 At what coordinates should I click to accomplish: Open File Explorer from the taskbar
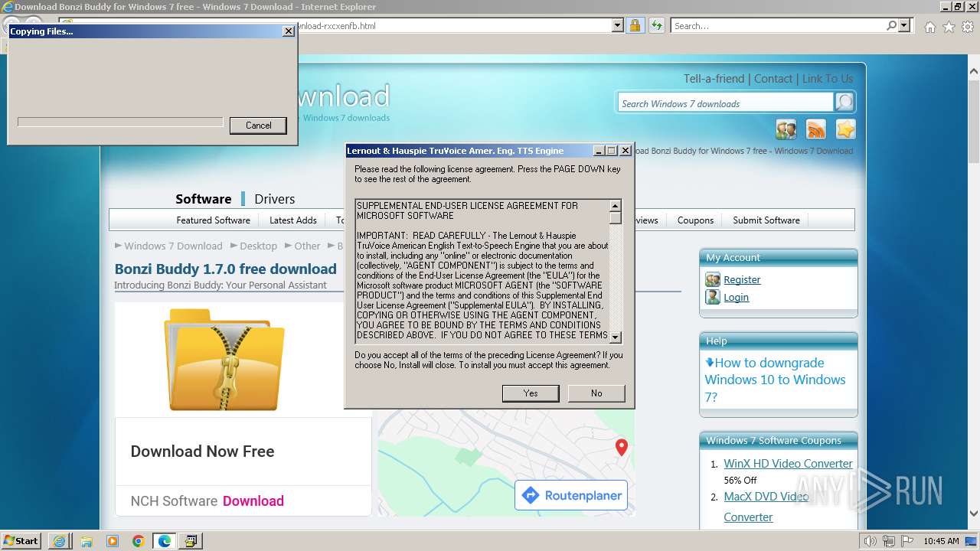[87, 541]
